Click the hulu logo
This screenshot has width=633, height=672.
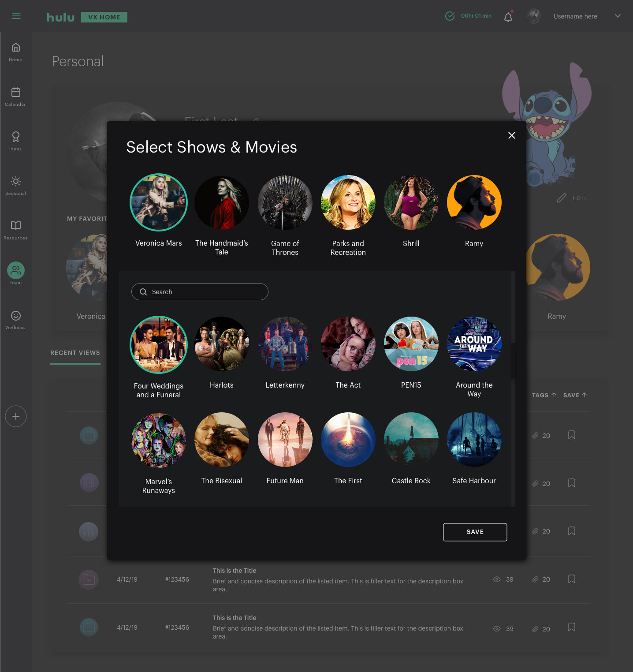coord(61,17)
